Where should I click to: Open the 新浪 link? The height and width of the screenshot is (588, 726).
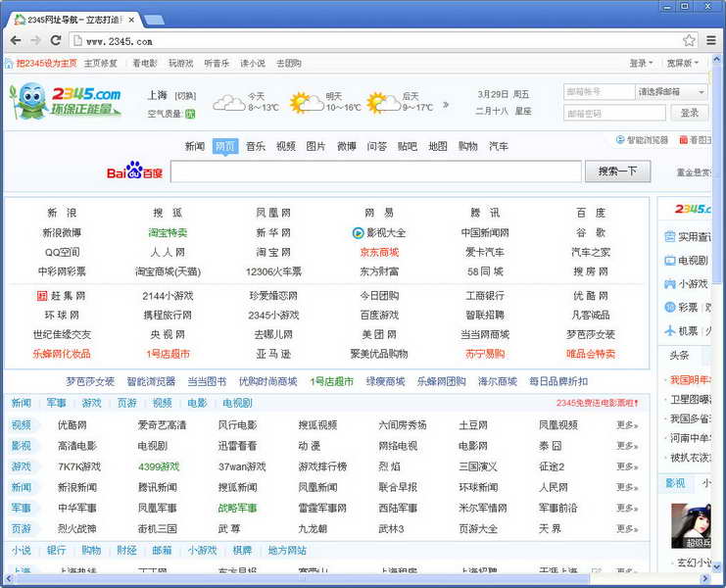62,213
